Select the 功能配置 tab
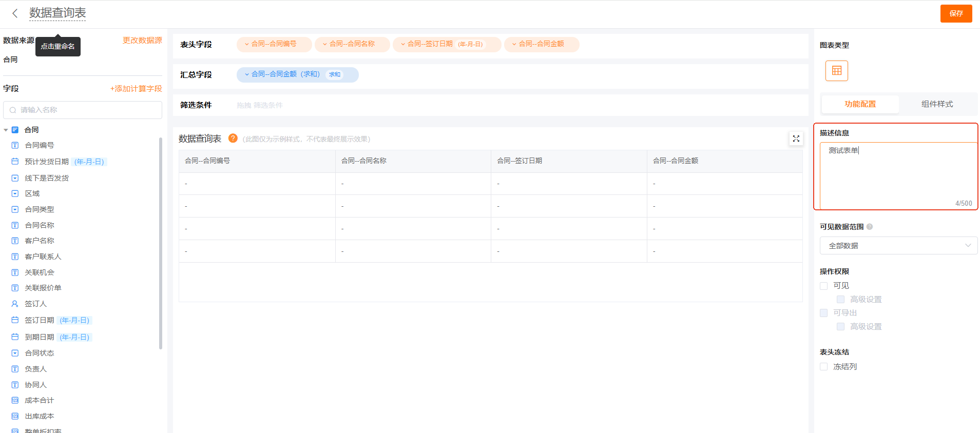This screenshot has height=433, width=980. [x=860, y=104]
